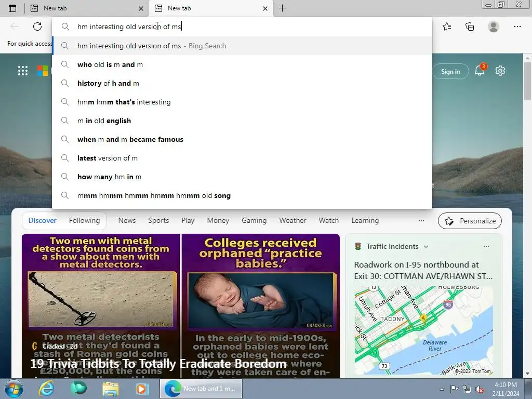
Task: Click the Personalize button
Action: coord(470,221)
